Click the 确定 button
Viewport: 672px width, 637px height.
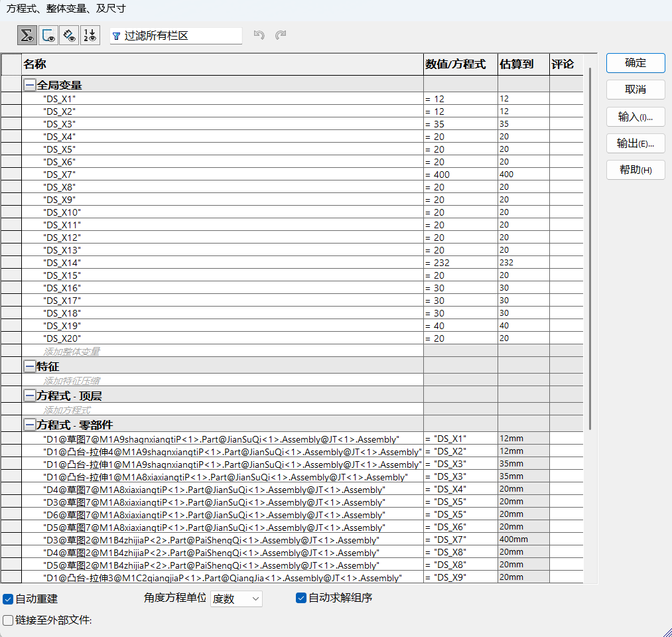click(x=636, y=63)
